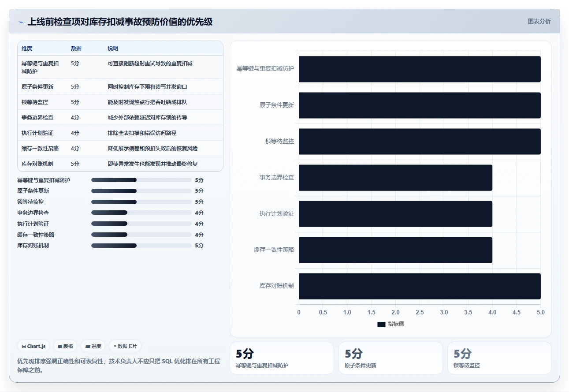Click table cell 同时控制库存下限和读写并发窗口

(x=148, y=87)
